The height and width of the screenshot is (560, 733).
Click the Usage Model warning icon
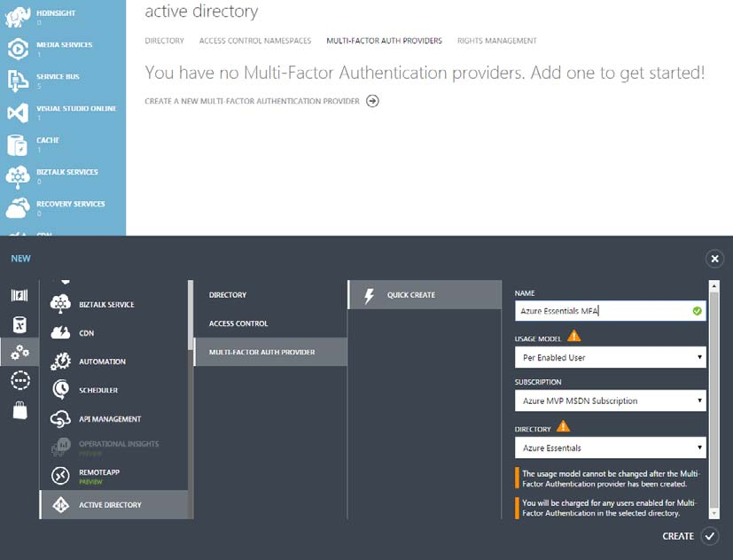click(574, 336)
